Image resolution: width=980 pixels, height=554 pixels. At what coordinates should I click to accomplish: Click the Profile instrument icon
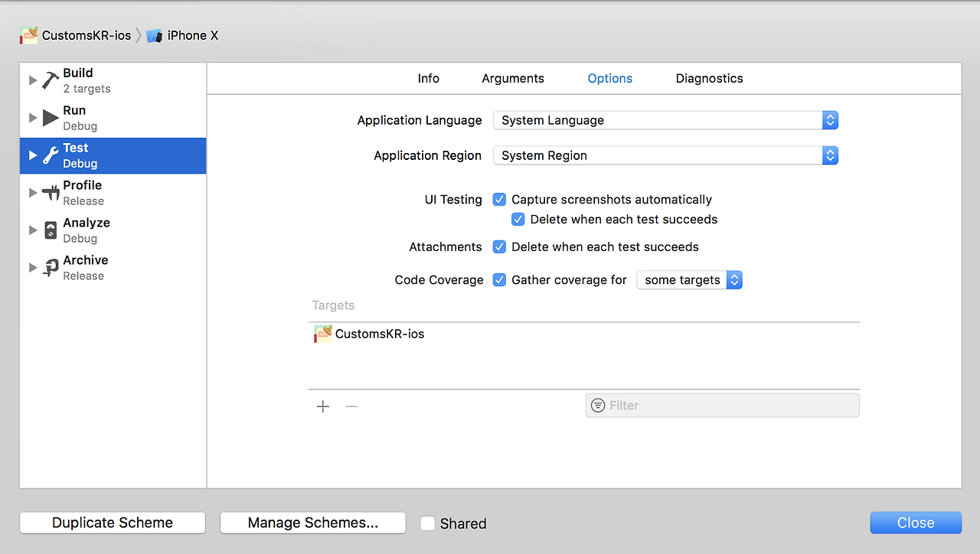(51, 193)
